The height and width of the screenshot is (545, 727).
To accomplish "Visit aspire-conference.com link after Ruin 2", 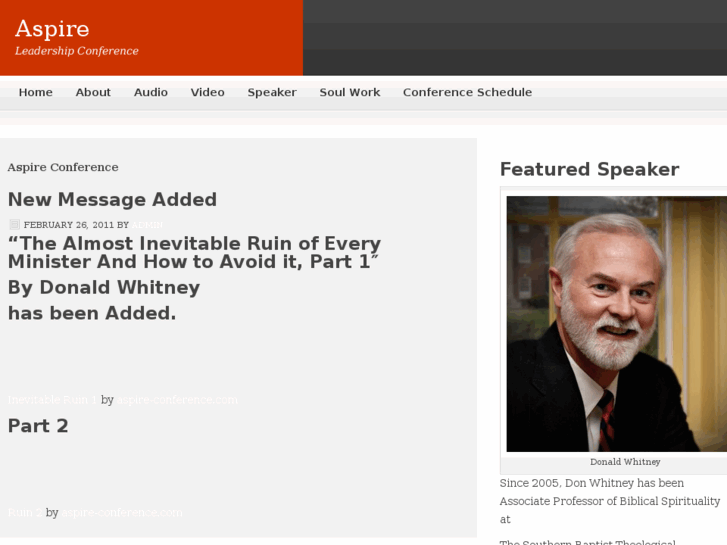I will (x=122, y=513).
